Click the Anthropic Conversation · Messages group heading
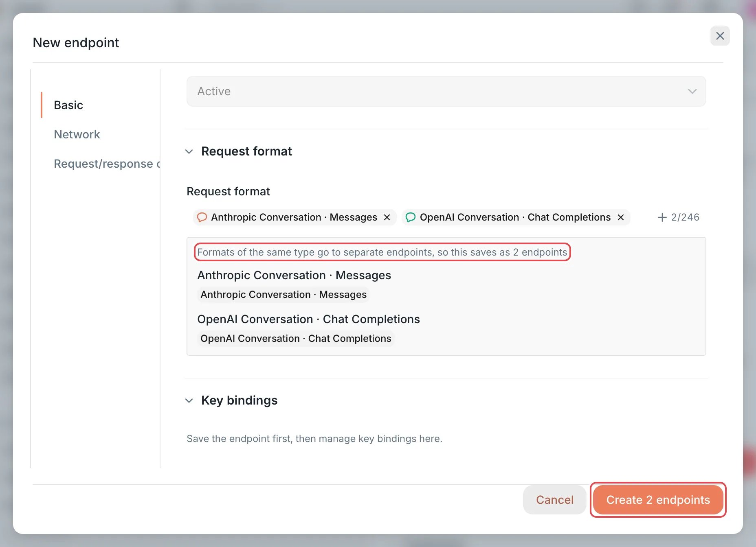 point(294,276)
